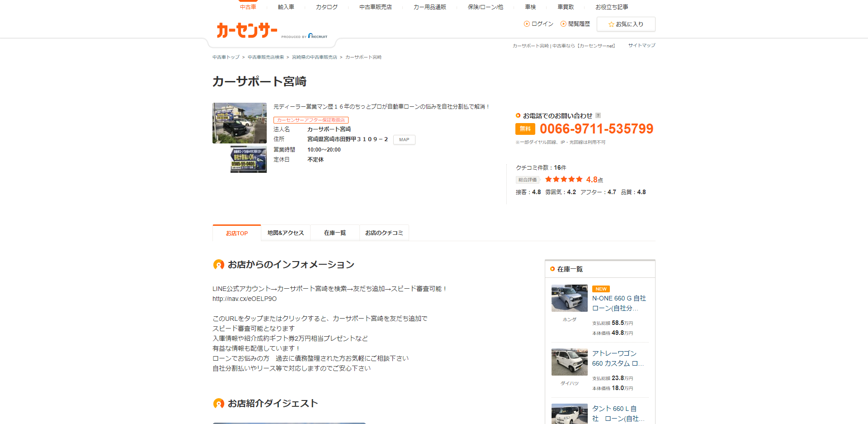Open the 中古車 top navigation item
Viewport: 868px width, 424px height.
(248, 7)
